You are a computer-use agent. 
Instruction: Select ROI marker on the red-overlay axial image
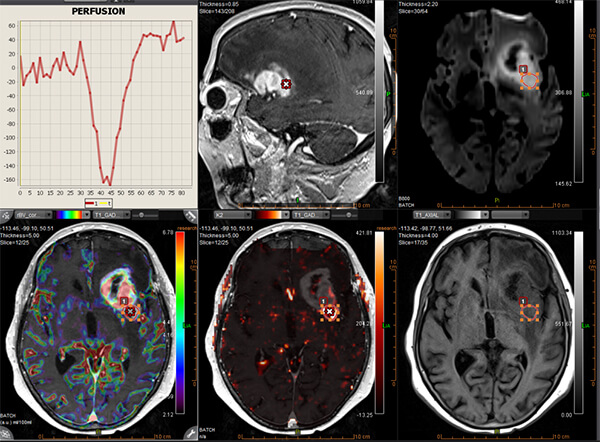tap(330, 312)
